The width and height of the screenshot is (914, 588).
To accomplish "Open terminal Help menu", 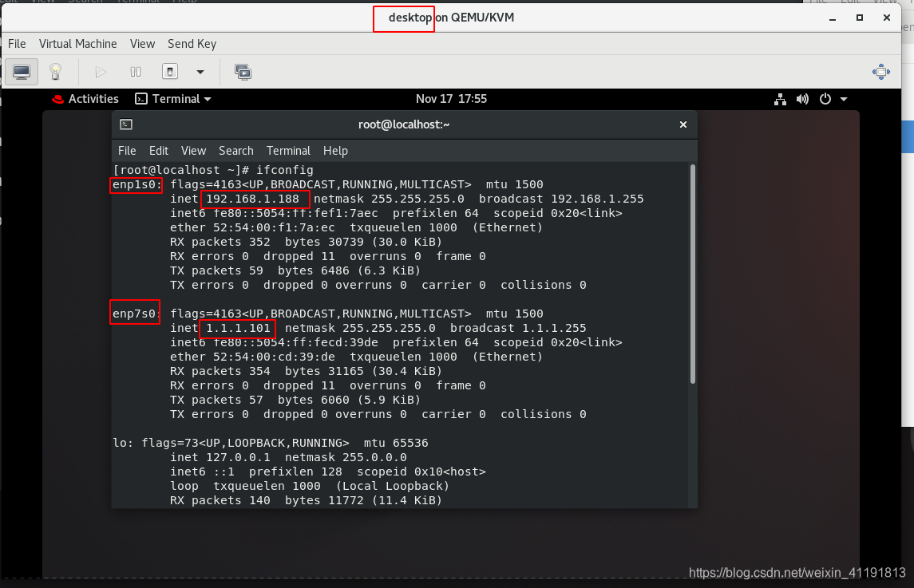I will click(335, 150).
